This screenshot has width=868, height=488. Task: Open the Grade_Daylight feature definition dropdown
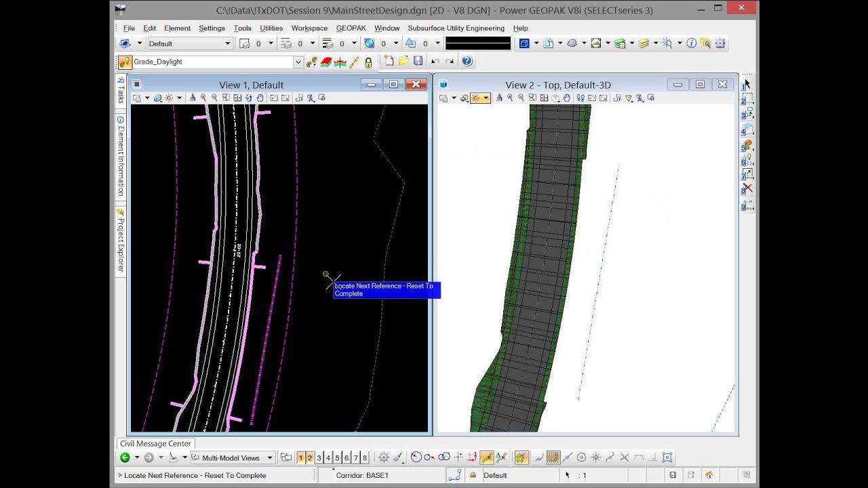click(298, 62)
